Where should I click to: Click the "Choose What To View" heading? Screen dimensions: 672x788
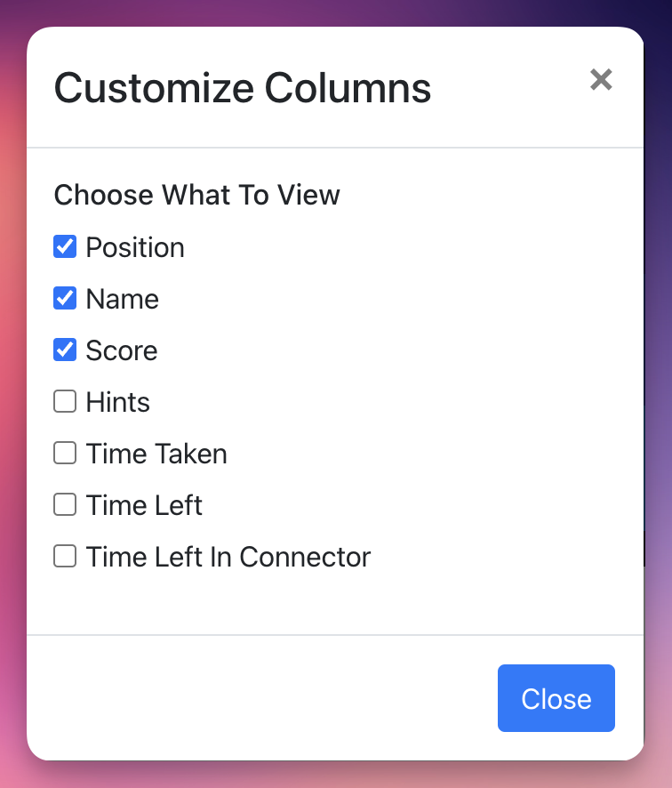click(196, 195)
